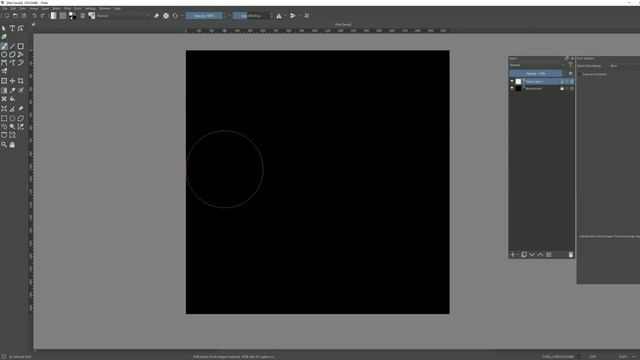Select the Freehand Brush tool
The image size is (640, 360).
pos(4,46)
